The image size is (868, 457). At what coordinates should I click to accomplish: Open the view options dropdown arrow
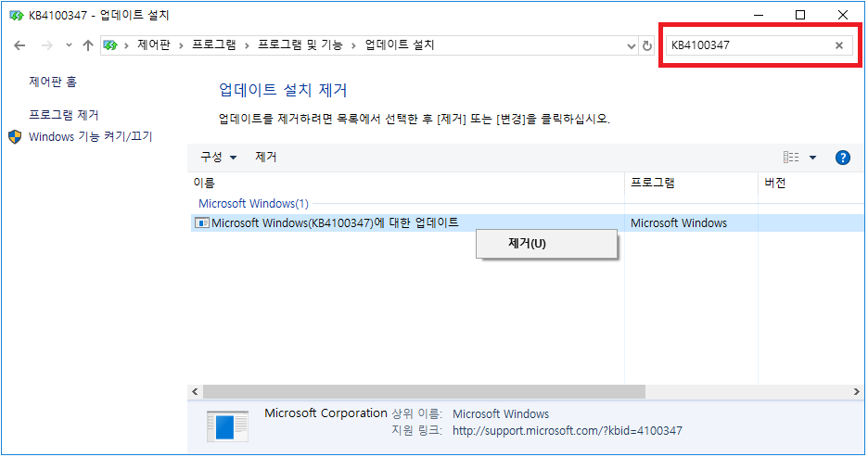[x=812, y=158]
